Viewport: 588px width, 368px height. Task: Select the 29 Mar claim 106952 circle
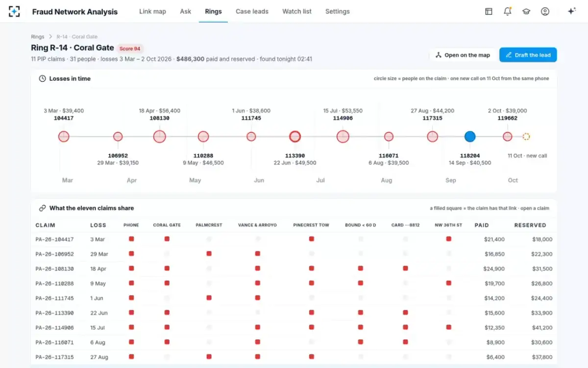pos(118,136)
